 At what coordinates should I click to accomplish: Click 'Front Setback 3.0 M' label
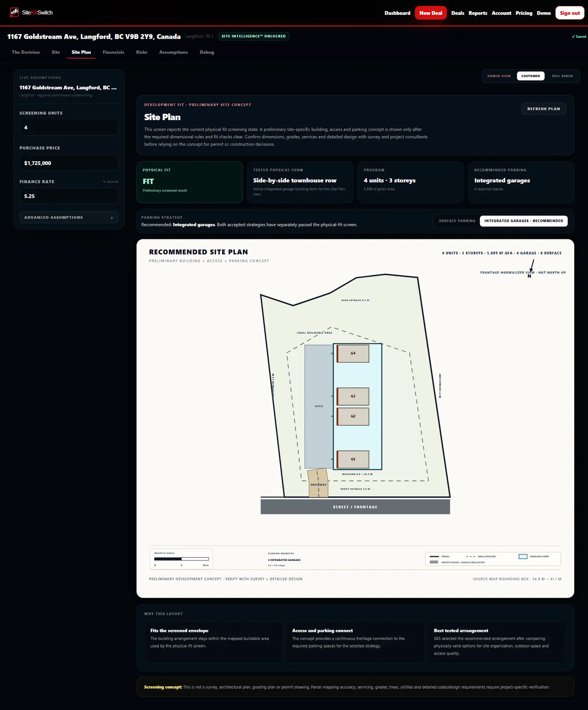point(355,489)
